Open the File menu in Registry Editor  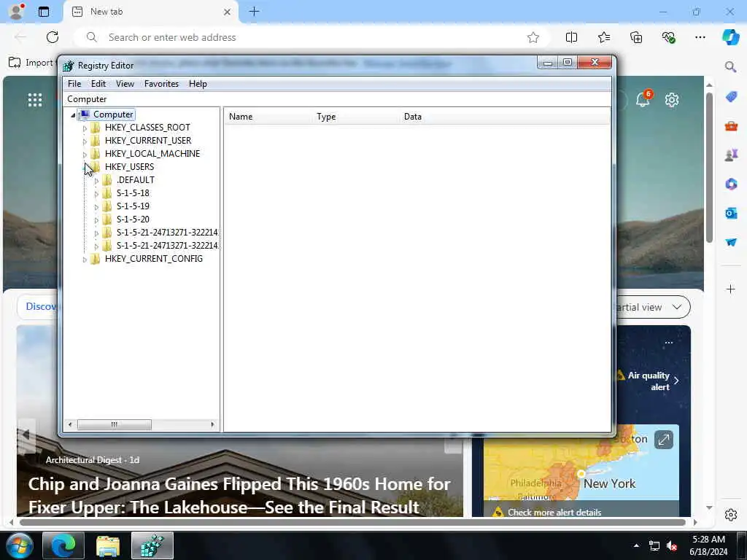coord(74,84)
